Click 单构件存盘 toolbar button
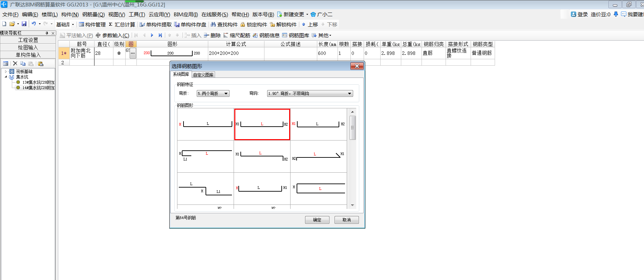This screenshot has height=280, width=644. (x=190, y=24)
